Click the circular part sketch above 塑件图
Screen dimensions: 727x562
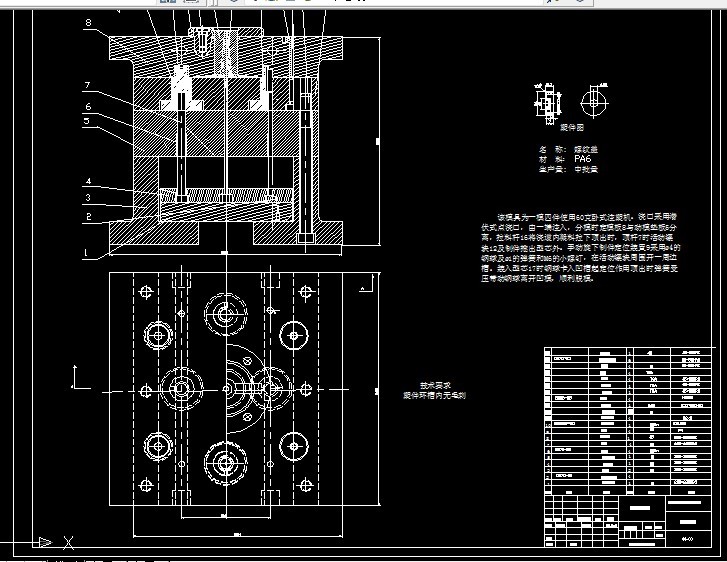pyautogui.click(x=594, y=101)
